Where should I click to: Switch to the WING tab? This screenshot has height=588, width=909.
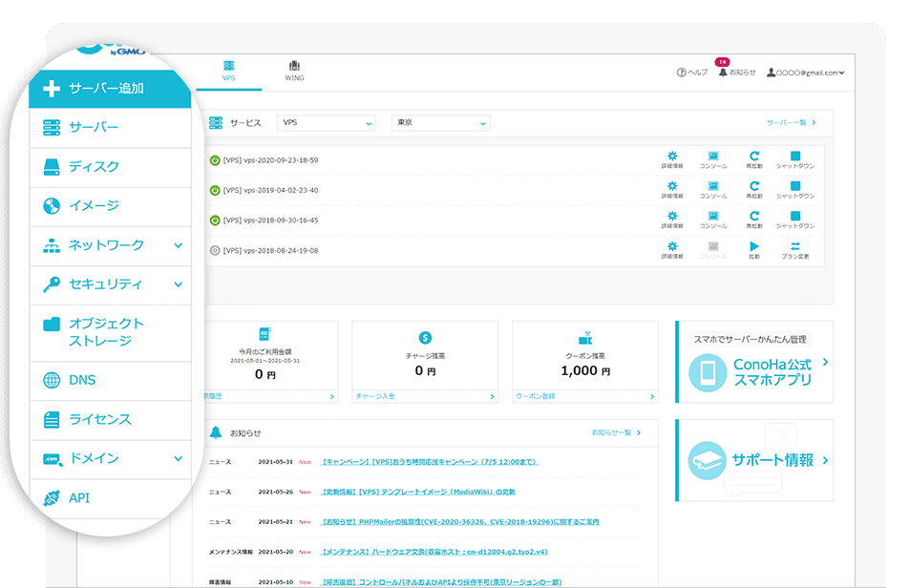pos(294,72)
